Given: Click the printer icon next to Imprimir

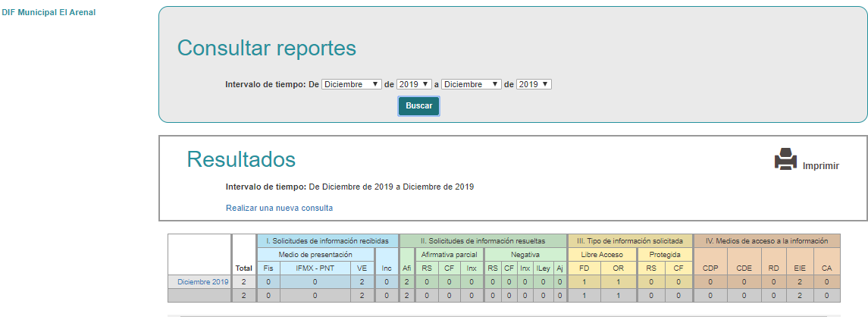Looking at the screenshot, I should 785,158.
